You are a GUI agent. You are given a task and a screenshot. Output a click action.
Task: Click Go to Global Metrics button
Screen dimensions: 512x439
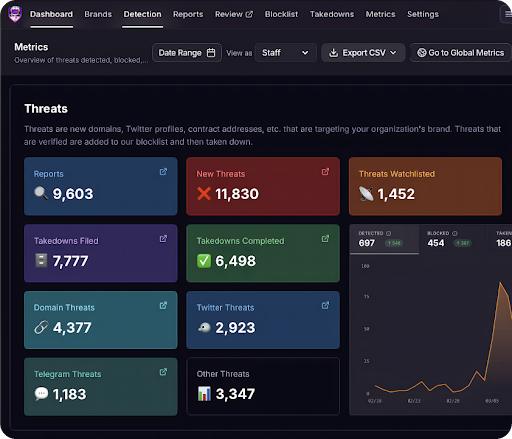[461, 53]
